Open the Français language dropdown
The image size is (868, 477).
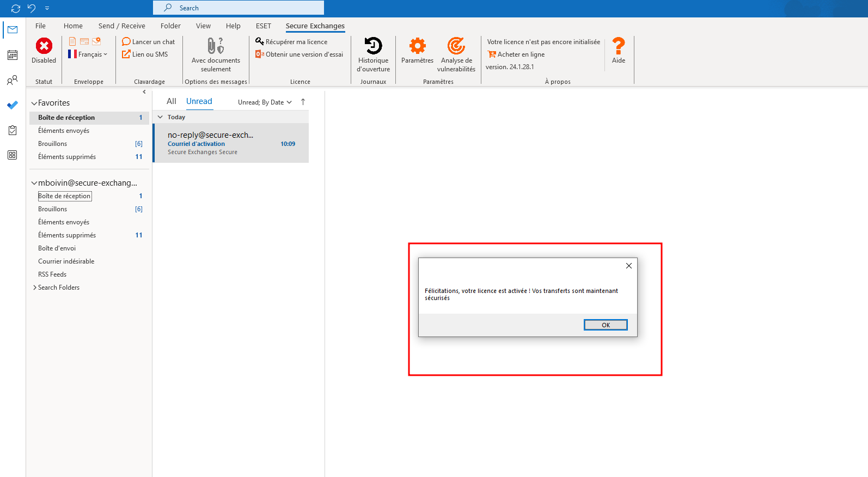point(88,54)
